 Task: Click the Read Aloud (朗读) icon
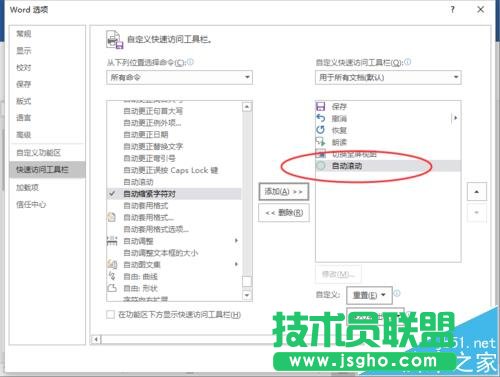(x=320, y=142)
